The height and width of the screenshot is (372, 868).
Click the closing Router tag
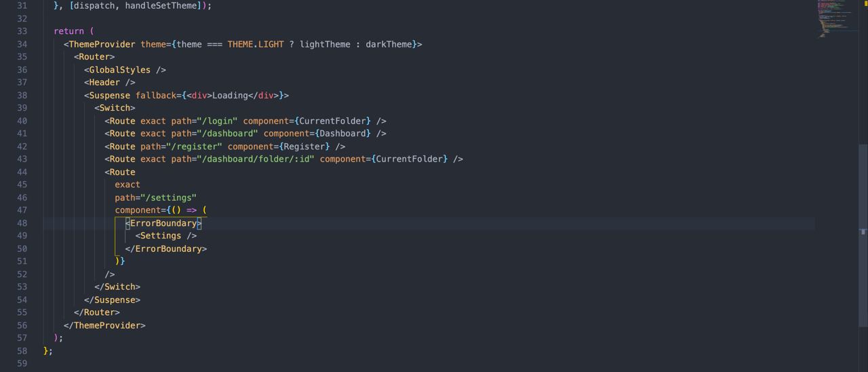[97, 312]
